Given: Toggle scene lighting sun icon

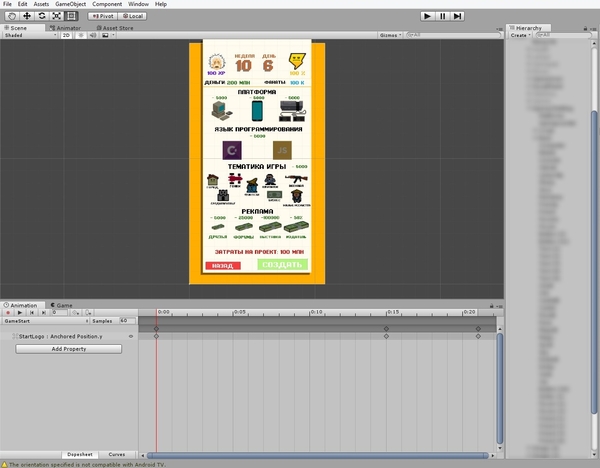Looking at the screenshot, I should tap(79, 35).
